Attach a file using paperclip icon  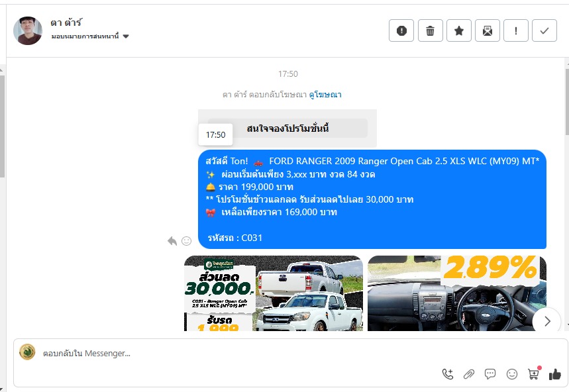click(x=469, y=374)
